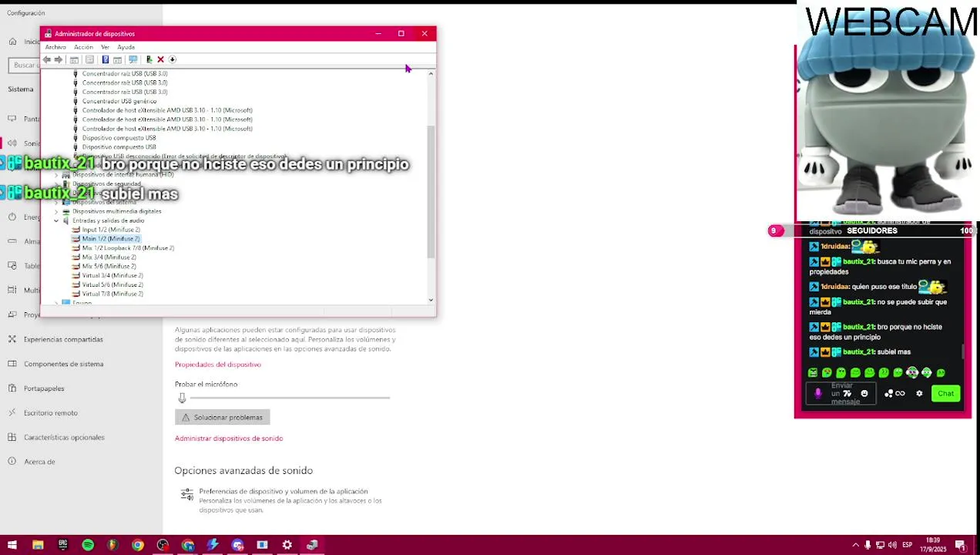Select Main 1/2 (Minifuse 2) device
The height and width of the screenshot is (555, 980).
[x=111, y=239]
